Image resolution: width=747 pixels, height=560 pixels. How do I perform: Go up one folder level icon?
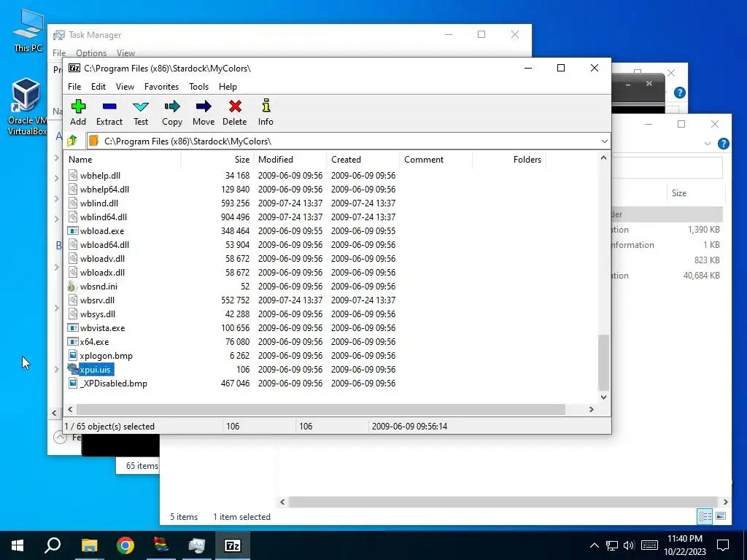coord(72,141)
